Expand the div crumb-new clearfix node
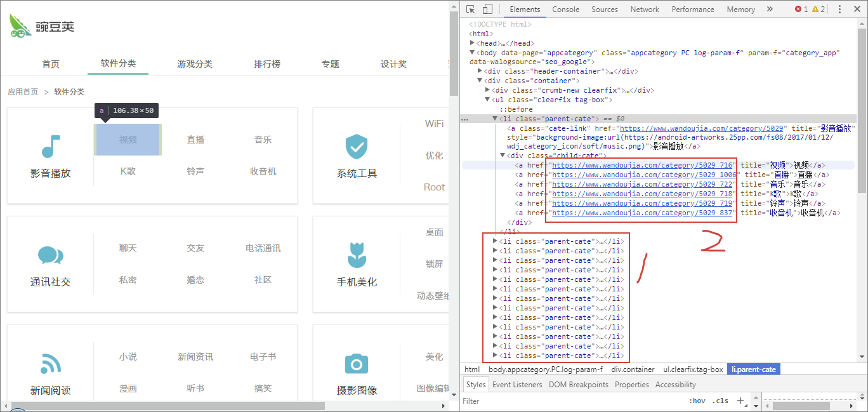 488,90
